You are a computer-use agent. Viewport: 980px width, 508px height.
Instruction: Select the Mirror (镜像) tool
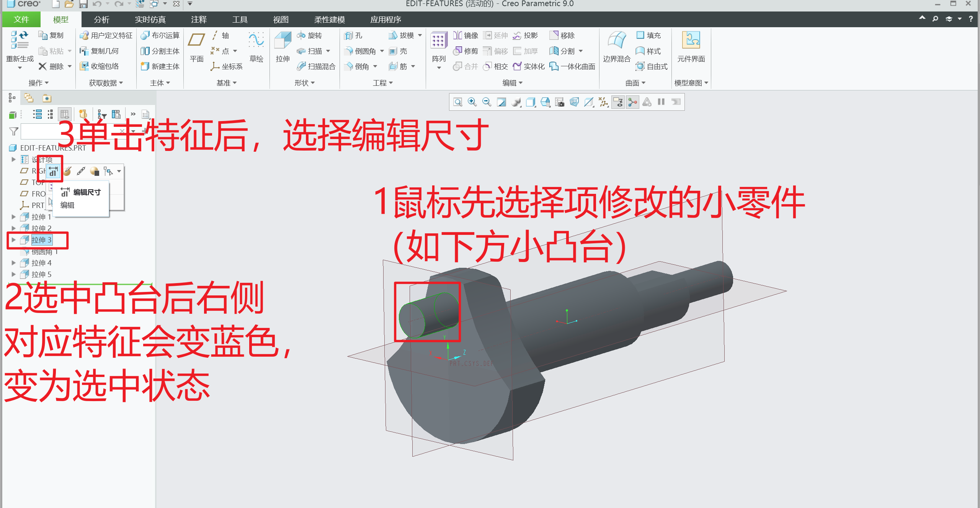point(465,36)
